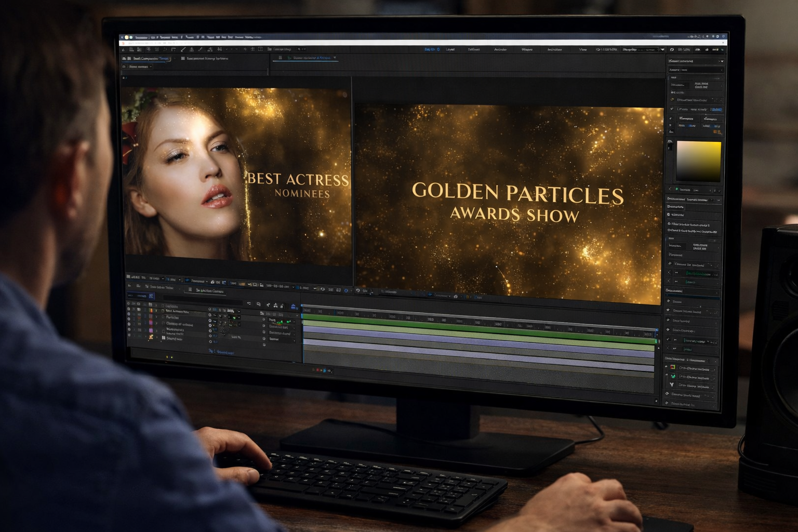Click the snapshot camera icon under left viewer
The height and width of the screenshot is (532, 798).
[212, 282]
